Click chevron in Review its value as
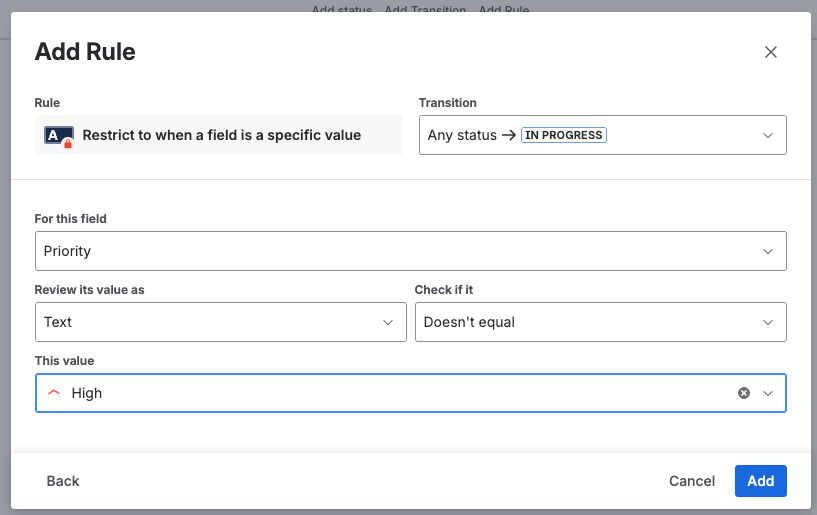 [388, 322]
